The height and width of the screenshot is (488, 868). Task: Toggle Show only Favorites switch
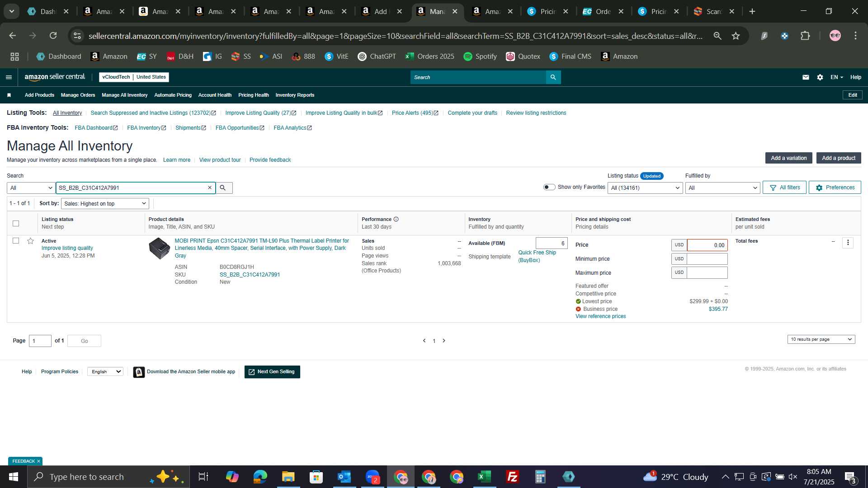[x=549, y=187]
